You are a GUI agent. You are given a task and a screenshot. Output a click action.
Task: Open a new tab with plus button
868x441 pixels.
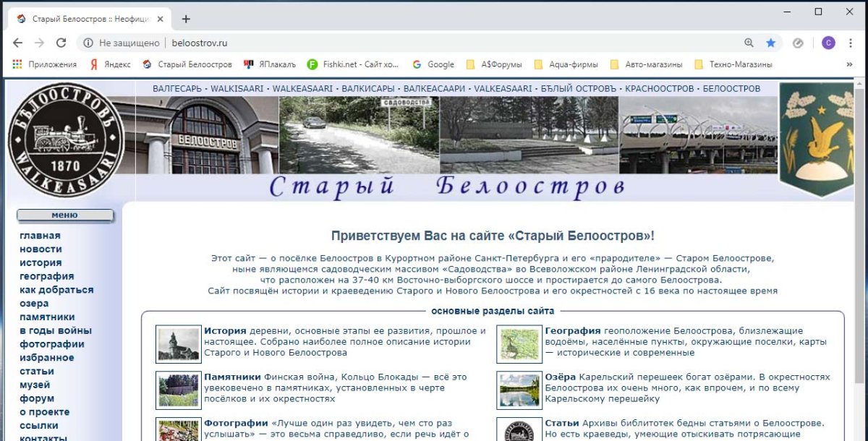pos(186,19)
